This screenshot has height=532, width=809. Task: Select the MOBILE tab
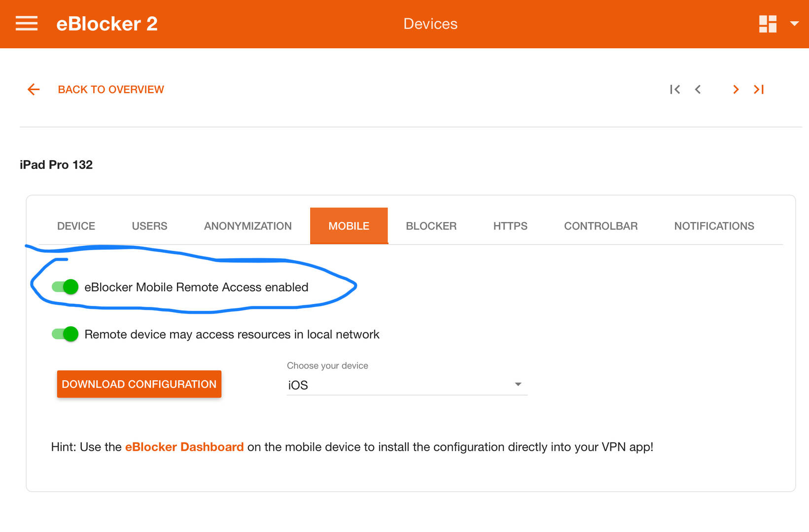[349, 226]
